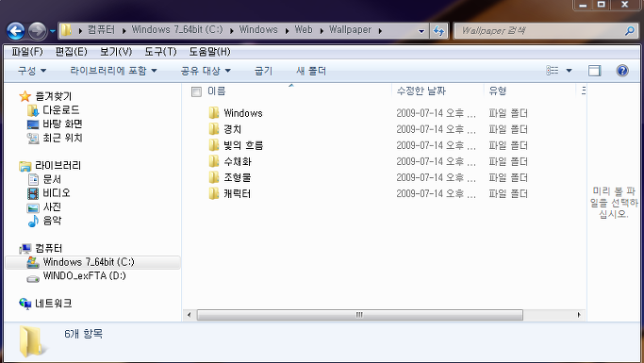Click the 빛의 흐름 folder icon
Viewport: 644px width, 363px height.
click(214, 145)
